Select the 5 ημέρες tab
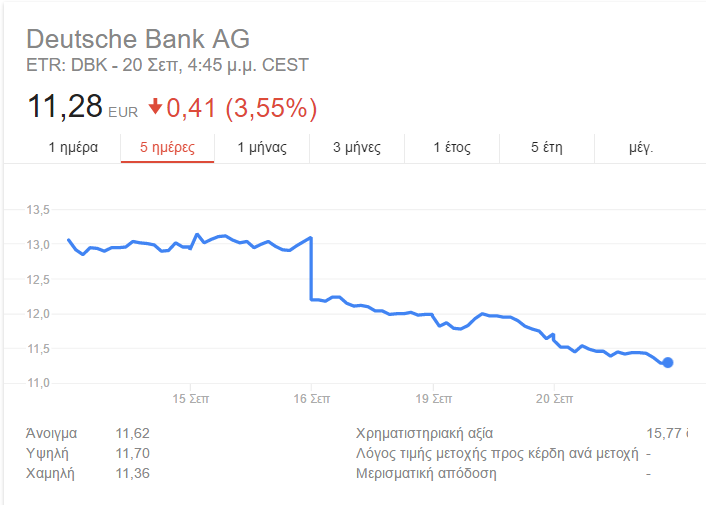 point(167,148)
